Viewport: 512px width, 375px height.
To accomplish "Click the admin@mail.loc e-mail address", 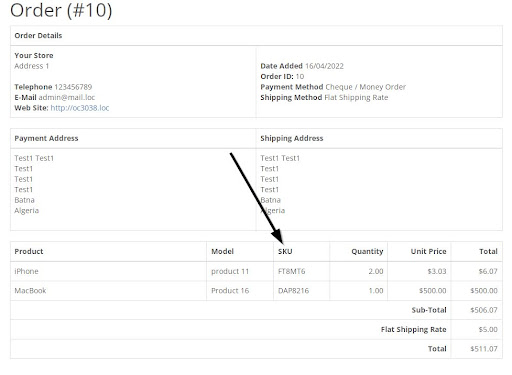I will 67,97.
